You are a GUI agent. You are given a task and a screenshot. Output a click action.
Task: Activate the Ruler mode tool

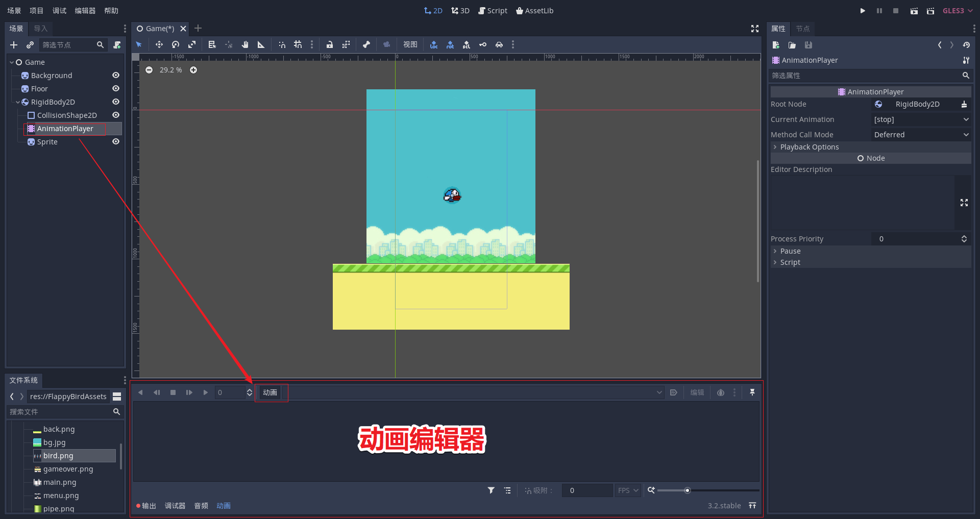tap(261, 45)
